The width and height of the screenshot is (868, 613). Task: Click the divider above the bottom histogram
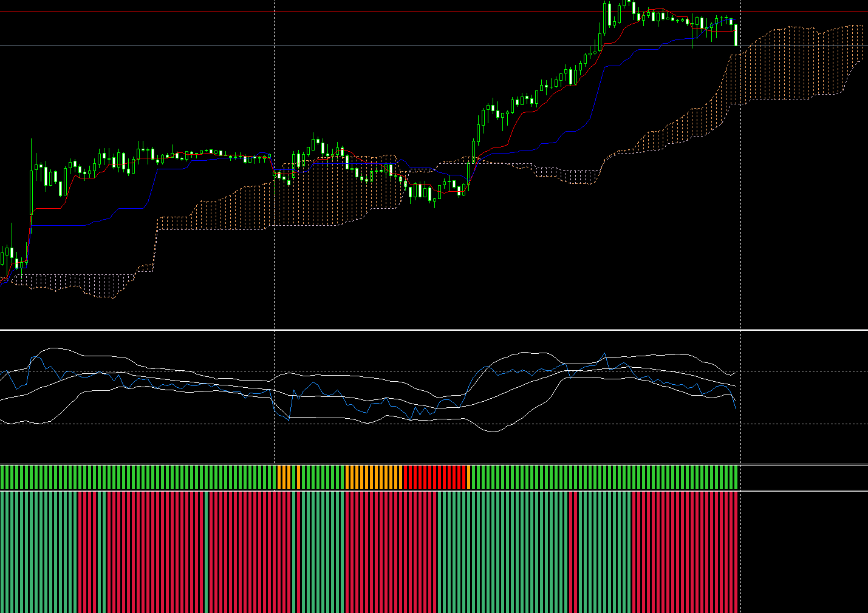pyautogui.click(x=434, y=490)
